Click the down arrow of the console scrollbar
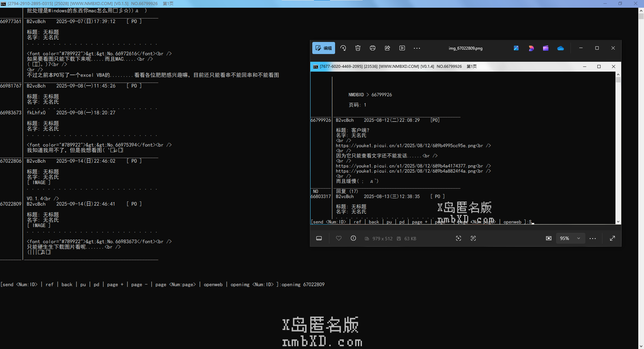 (641, 346)
